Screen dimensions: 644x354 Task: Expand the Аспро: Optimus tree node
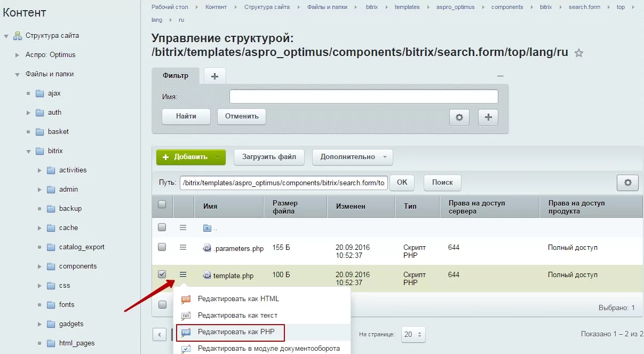tap(18, 55)
